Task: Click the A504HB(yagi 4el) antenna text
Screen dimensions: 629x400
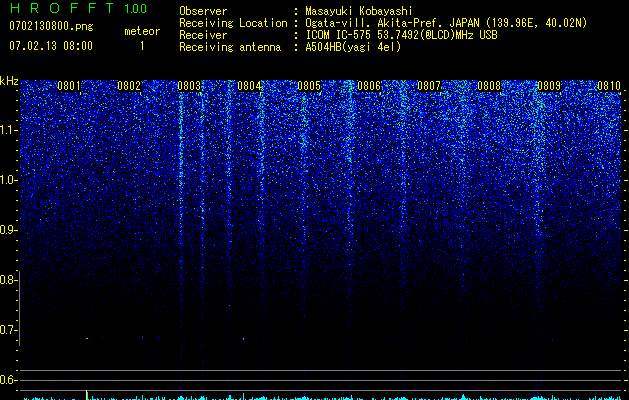Action: (x=353, y=47)
